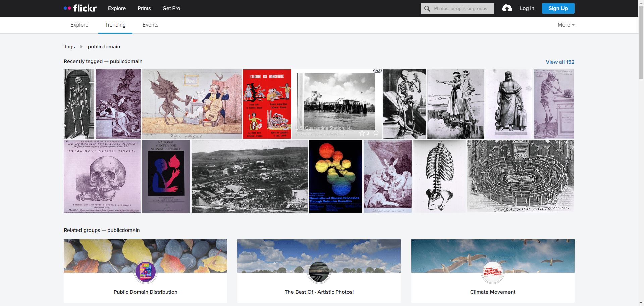Open Best Of Artistic Photos group avatar
This screenshot has width=644, height=306.
[x=319, y=272]
